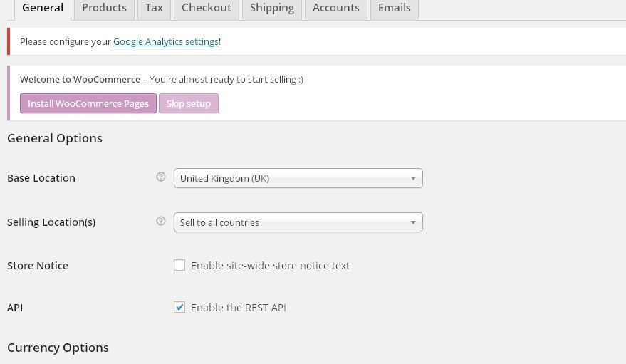The image size is (626, 364).
Task: Click the Enable the REST API label
Action: coord(239,307)
